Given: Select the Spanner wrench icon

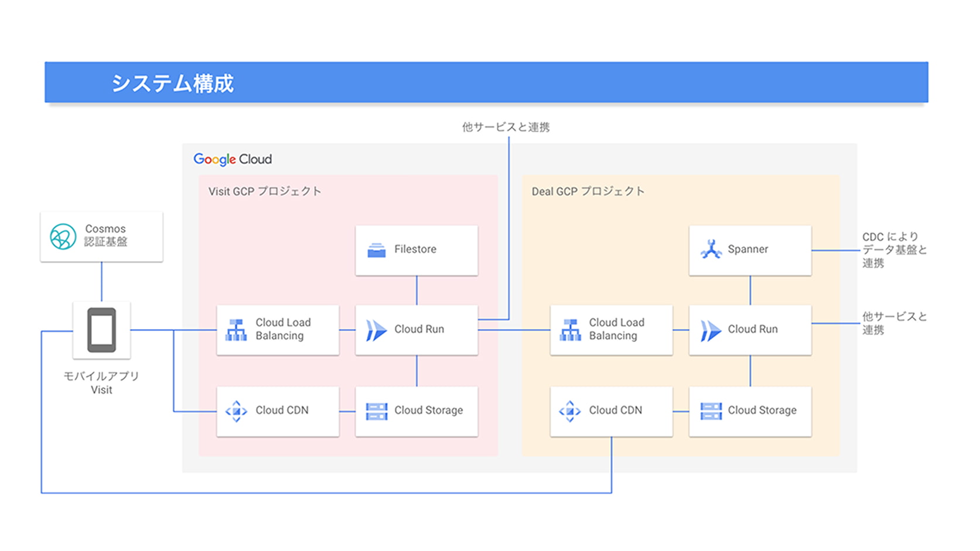Looking at the screenshot, I should pos(711,249).
